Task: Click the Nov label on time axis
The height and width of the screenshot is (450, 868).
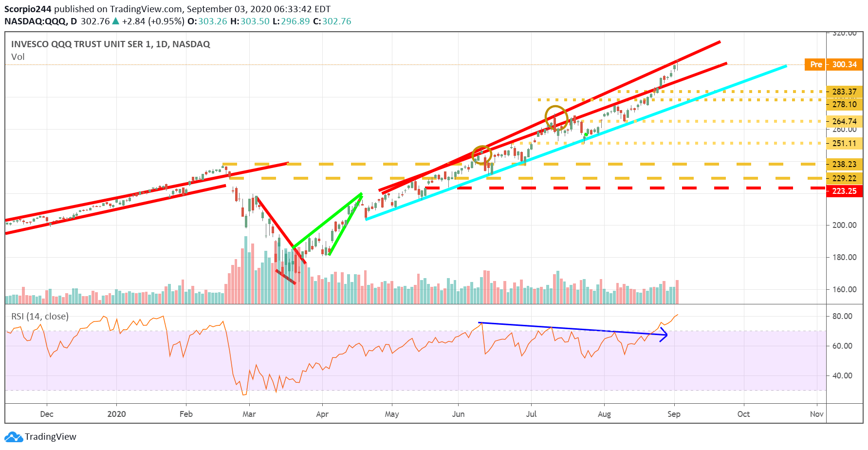Action: [x=816, y=414]
